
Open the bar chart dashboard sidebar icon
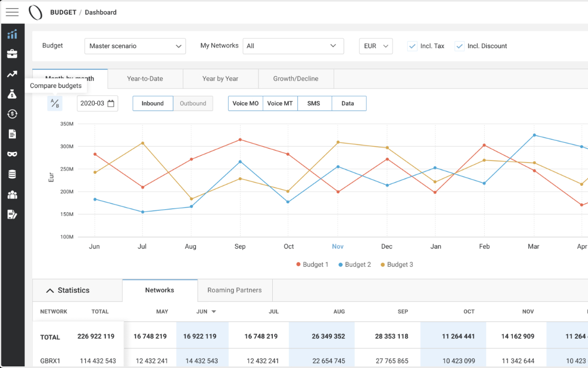click(x=12, y=34)
